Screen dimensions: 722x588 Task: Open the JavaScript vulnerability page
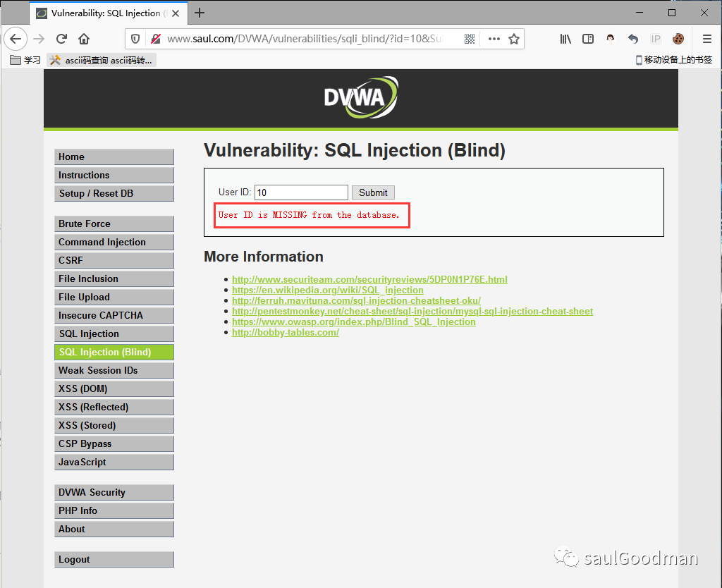(x=114, y=463)
